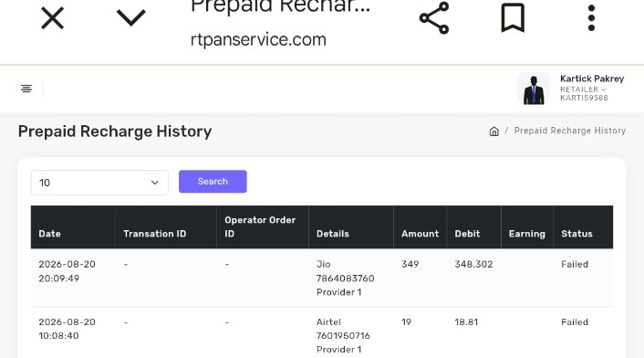The image size is (644, 358).
Task: Expand the page info chevron
Action: [x=131, y=18]
